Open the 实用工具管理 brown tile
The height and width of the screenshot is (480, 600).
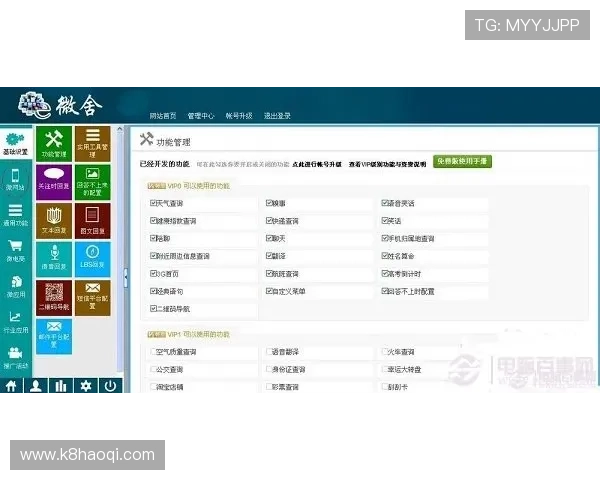(93, 144)
